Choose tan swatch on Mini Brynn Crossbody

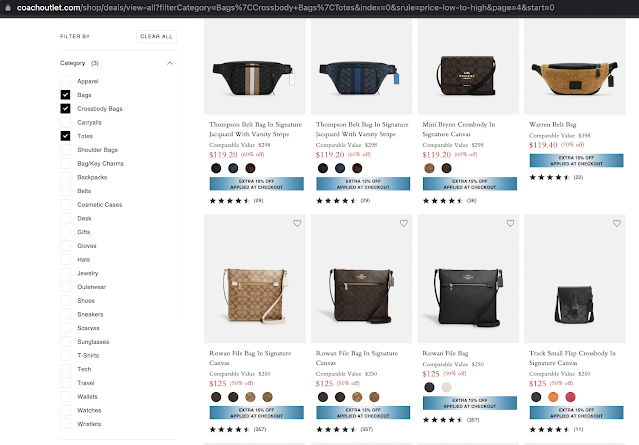429,168
